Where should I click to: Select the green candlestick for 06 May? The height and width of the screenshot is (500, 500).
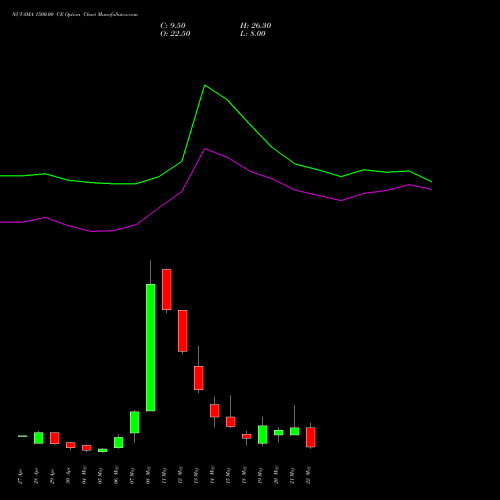[x=119, y=442]
